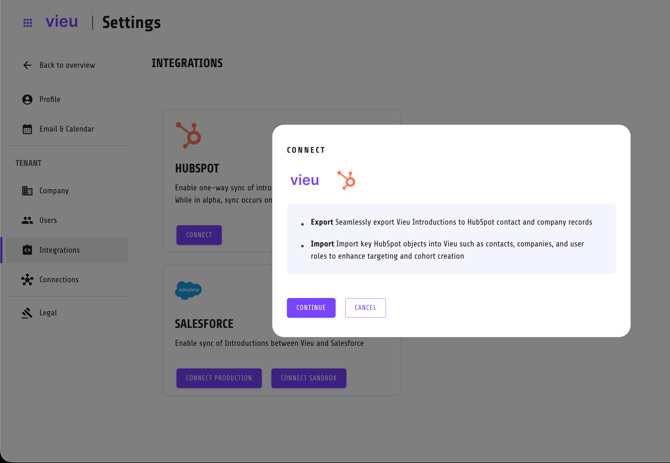Click Connect Production for Salesforce
The height and width of the screenshot is (463, 670).
coord(219,378)
